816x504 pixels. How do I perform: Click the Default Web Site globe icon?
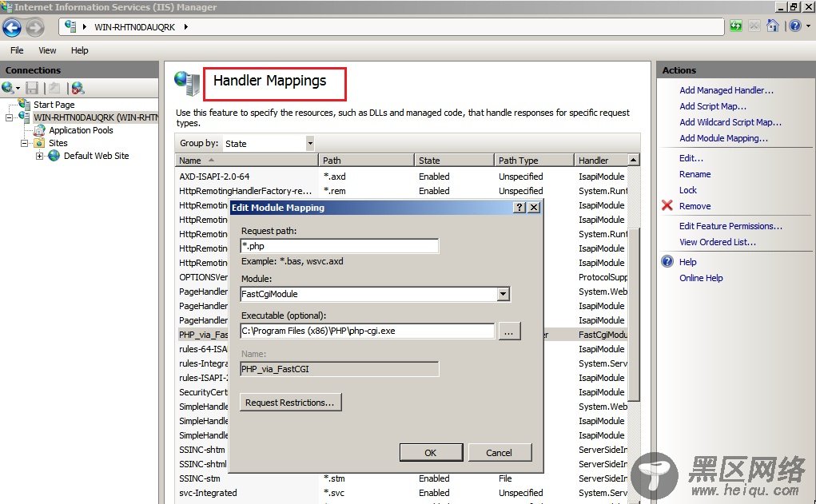54,156
